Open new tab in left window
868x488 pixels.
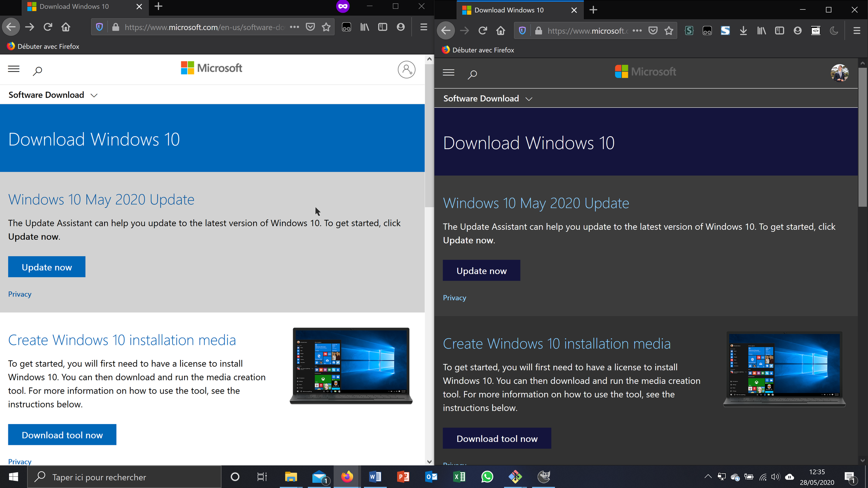click(x=158, y=7)
